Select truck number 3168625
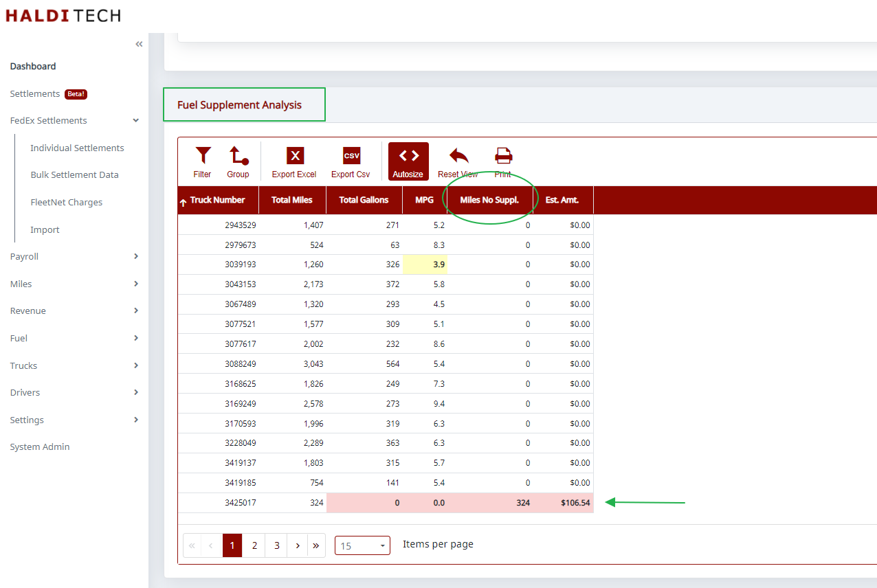Image resolution: width=877 pixels, height=588 pixels. tap(241, 384)
